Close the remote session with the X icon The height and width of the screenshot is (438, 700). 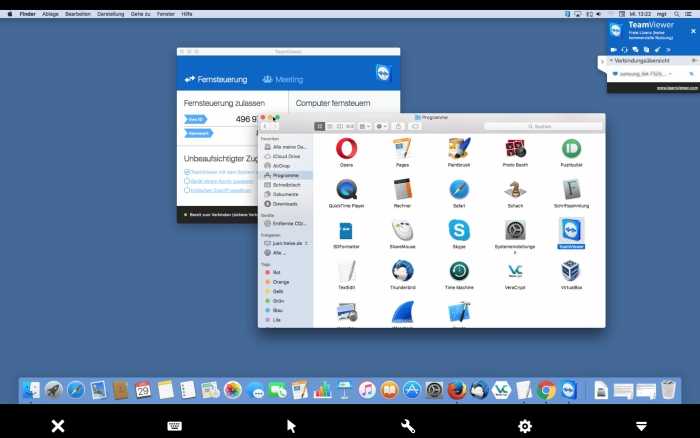pyautogui.click(x=58, y=426)
